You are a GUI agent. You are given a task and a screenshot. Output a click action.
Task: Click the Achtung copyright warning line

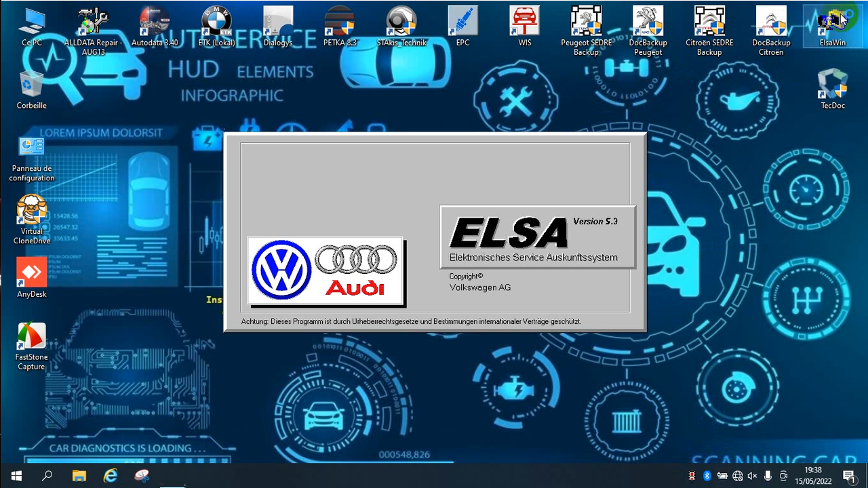point(411,321)
